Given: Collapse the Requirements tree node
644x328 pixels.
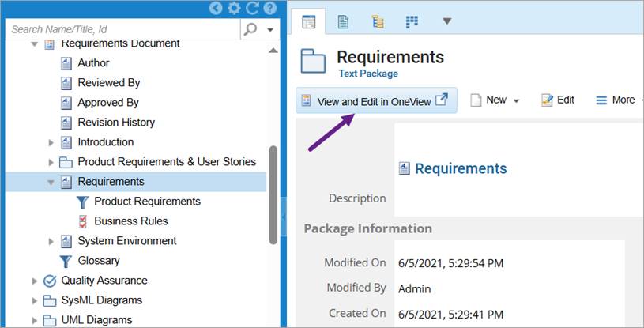Looking at the screenshot, I should (51, 182).
